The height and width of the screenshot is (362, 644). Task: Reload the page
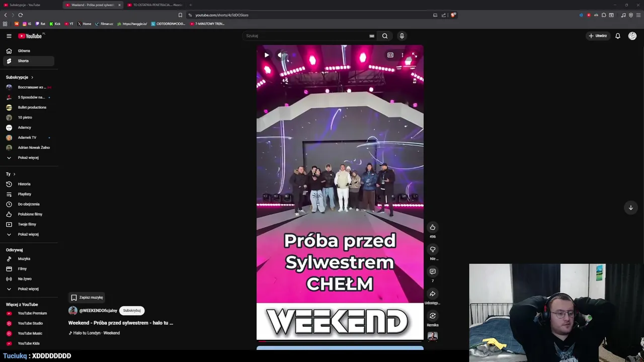point(21,15)
